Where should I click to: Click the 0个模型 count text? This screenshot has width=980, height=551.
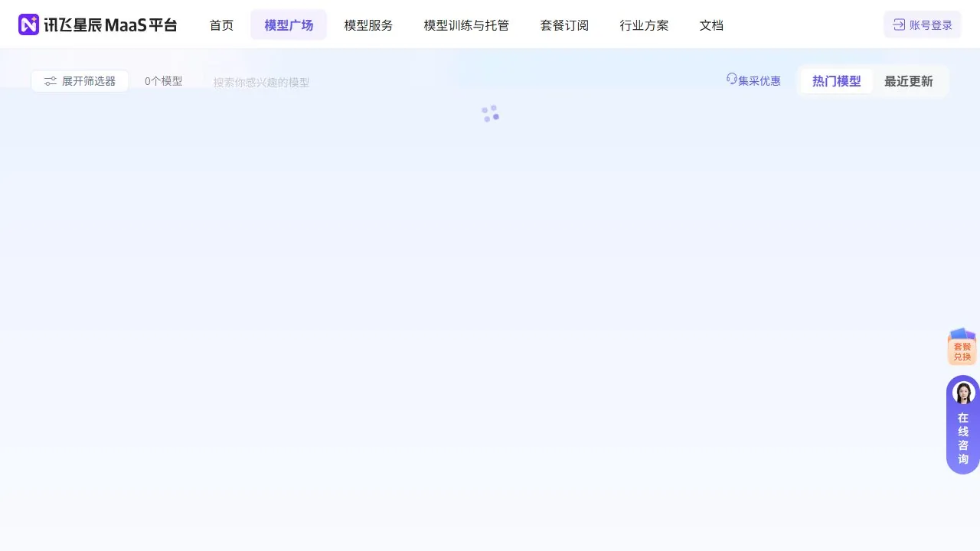click(163, 80)
